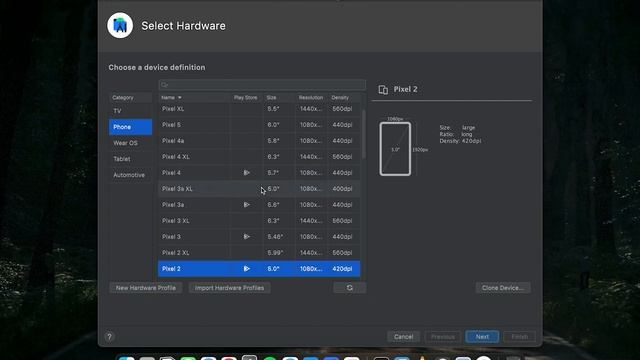Select the Pixel 5 row
Screen dimensions: 640x360
pos(259,125)
